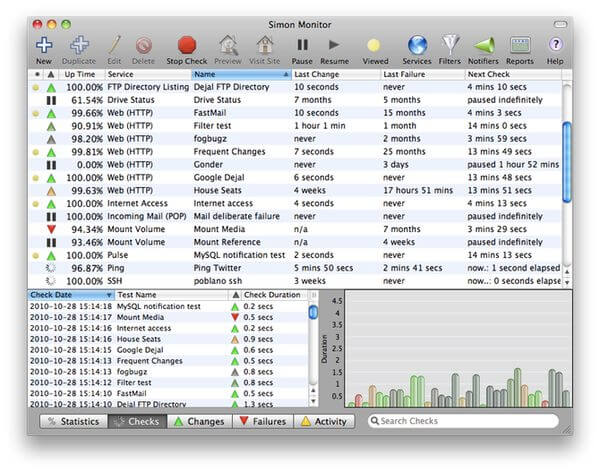This screenshot has width=600, height=473.
Task: Click the checks log scrollbar thumb
Action: tap(313, 312)
